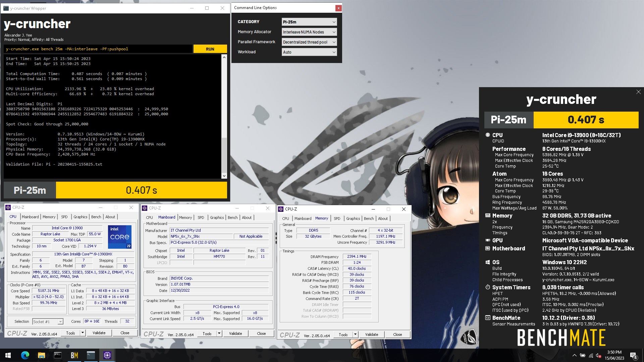The width and height of the screenshot is (644, 362).
Task: Click the BenchMate section icon in result panel
Action: pyautogui.click(x=488, y=318)
